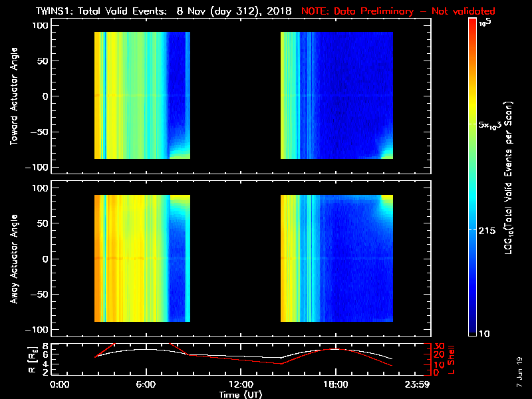Click the morning data block in the Away Actuator panel
Image resolution: width=532 pixels, height=399 pixels.
[142, 258]
